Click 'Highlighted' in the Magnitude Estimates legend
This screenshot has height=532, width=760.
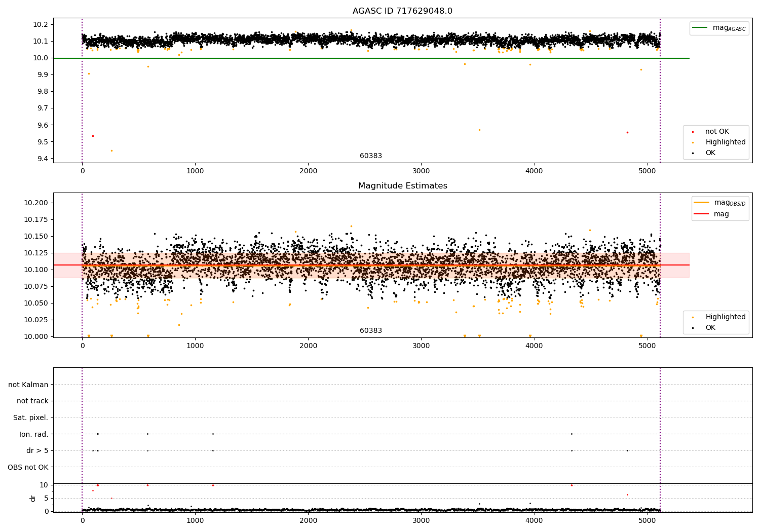(726, 317)
